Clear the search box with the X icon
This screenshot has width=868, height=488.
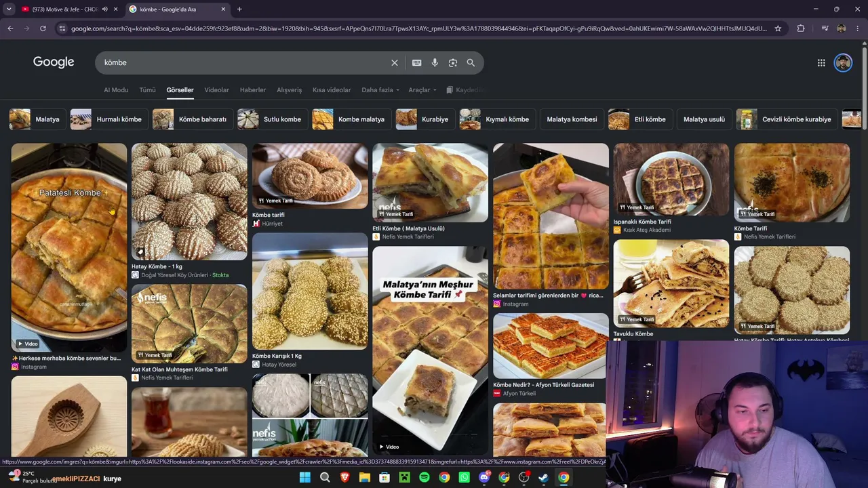[395, 62]
